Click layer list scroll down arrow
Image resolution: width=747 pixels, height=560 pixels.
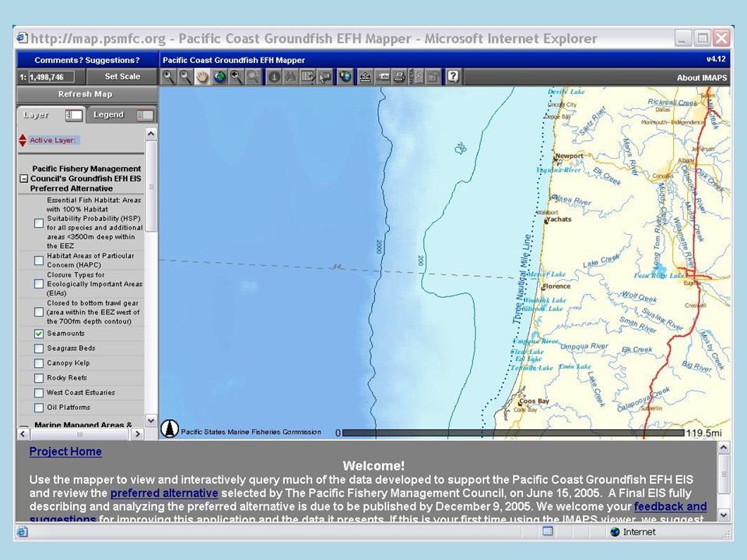point(151,421)
